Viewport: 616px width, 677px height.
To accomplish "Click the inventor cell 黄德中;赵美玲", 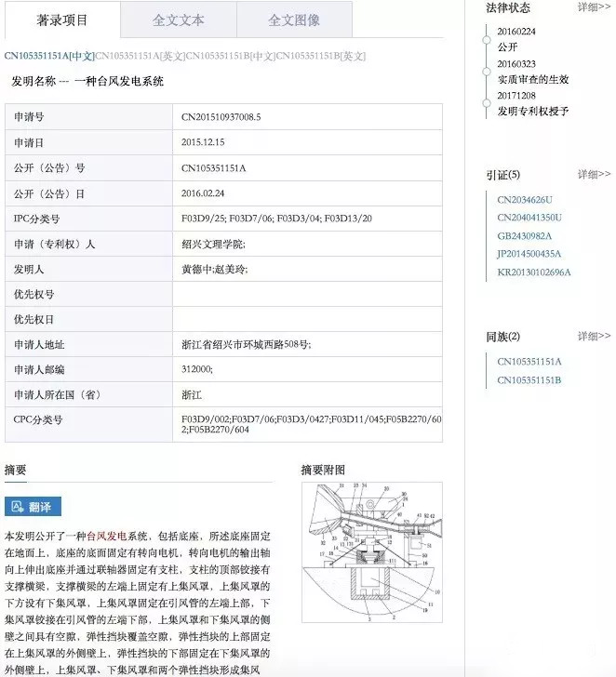I will pyautogui.click(x=308, y=270).
